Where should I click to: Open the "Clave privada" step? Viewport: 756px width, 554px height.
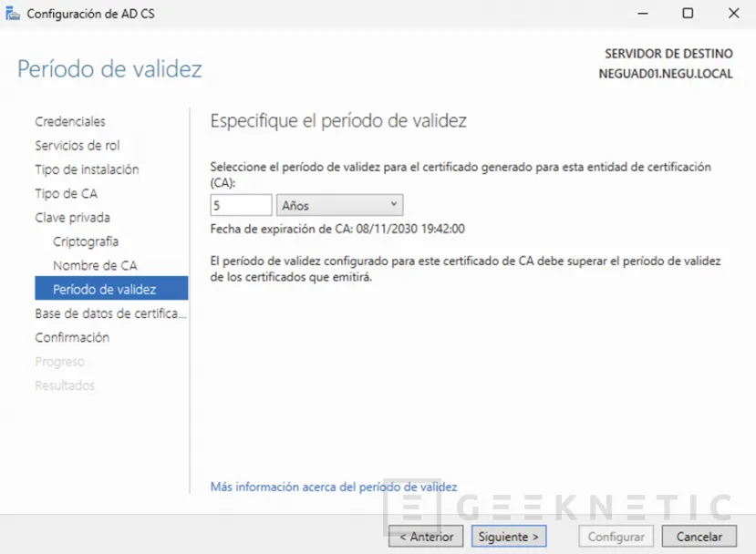72,217
